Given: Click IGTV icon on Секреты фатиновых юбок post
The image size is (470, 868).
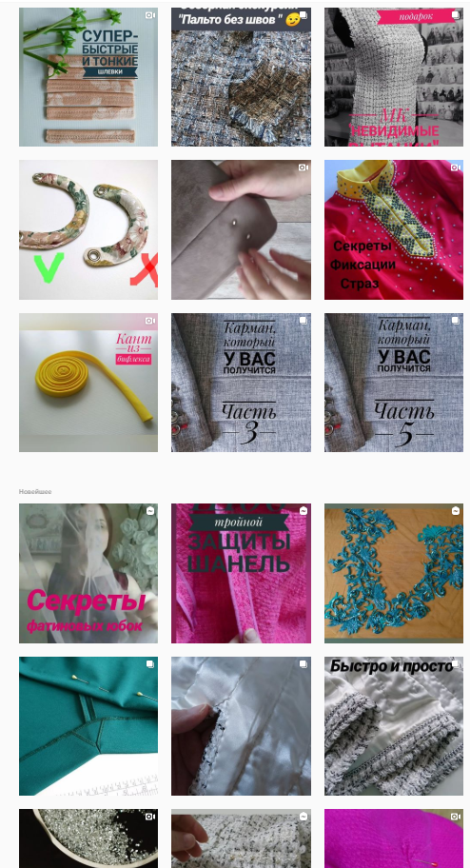Looking at the screenshot, I should click(x=150, y=510).
